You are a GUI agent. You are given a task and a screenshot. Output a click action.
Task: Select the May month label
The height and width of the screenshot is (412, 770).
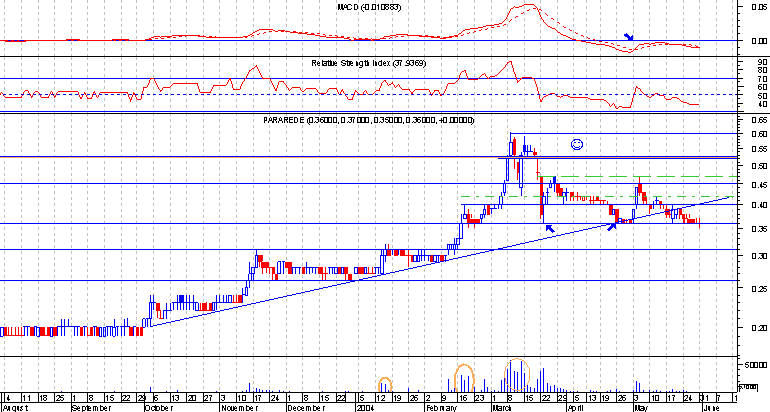(x=641, y=408)
